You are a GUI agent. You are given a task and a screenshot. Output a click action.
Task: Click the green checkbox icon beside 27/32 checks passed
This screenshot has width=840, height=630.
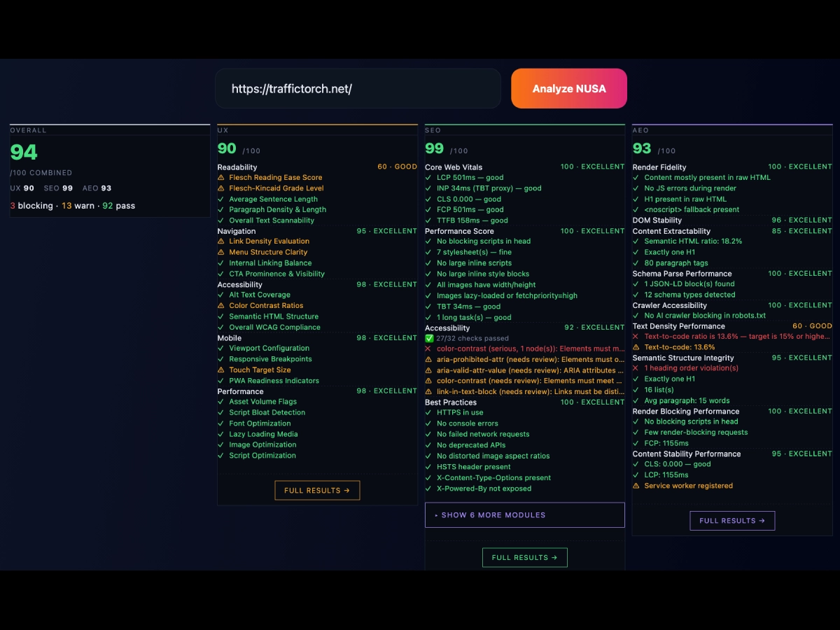click(429, 338)
